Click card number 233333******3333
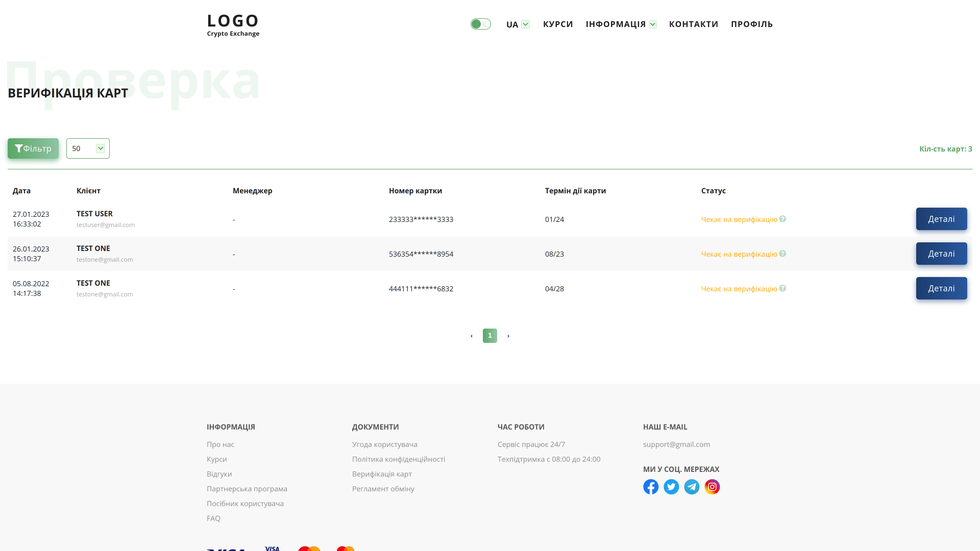The image size is (980, 551). (421, 219)
